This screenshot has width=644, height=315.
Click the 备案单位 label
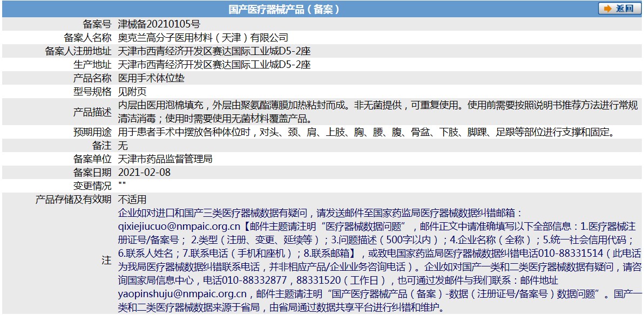92,159
